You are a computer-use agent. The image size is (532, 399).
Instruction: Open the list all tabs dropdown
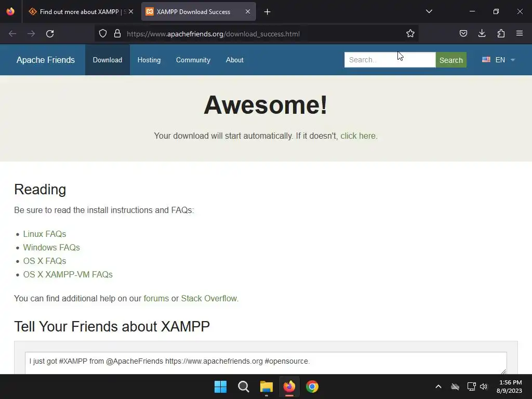[429, 11]
